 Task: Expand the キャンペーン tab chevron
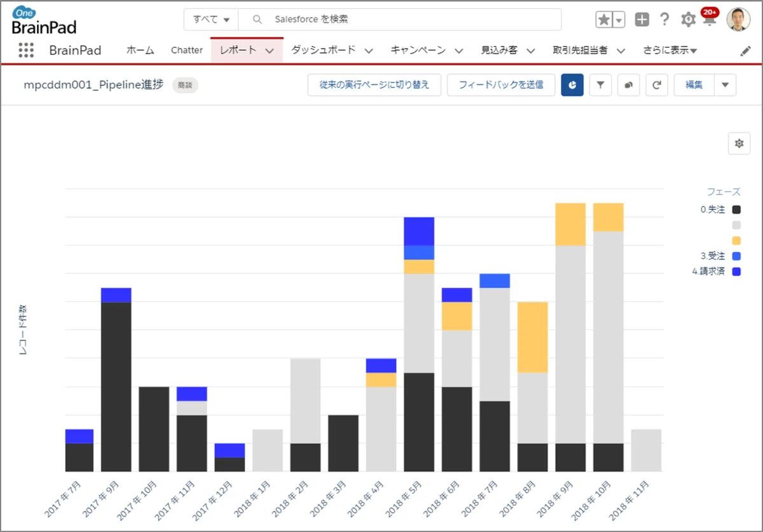tap(459, 51)
